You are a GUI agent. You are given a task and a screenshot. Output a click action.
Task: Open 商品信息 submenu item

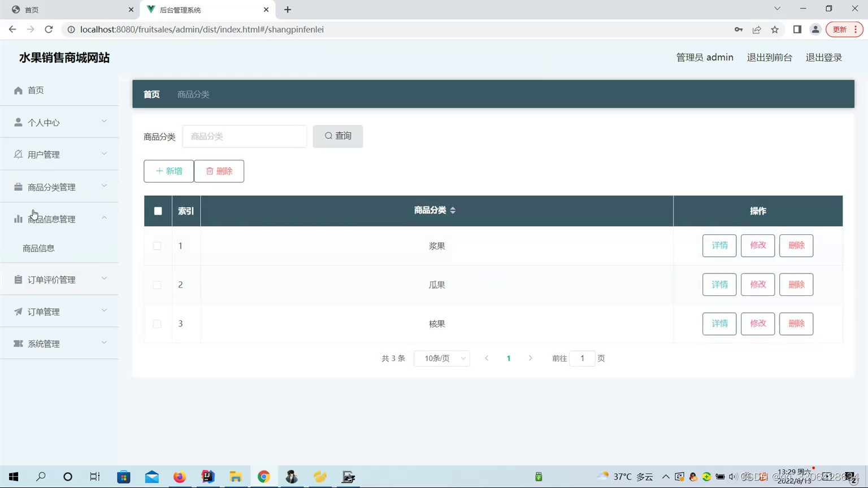pyautogui.click(x=59, y=248)
